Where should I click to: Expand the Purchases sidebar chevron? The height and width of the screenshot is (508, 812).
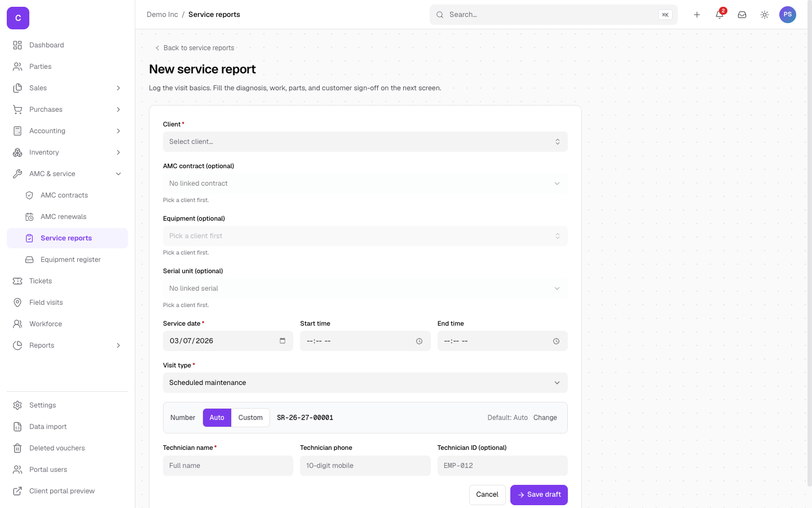coord(118,110)
